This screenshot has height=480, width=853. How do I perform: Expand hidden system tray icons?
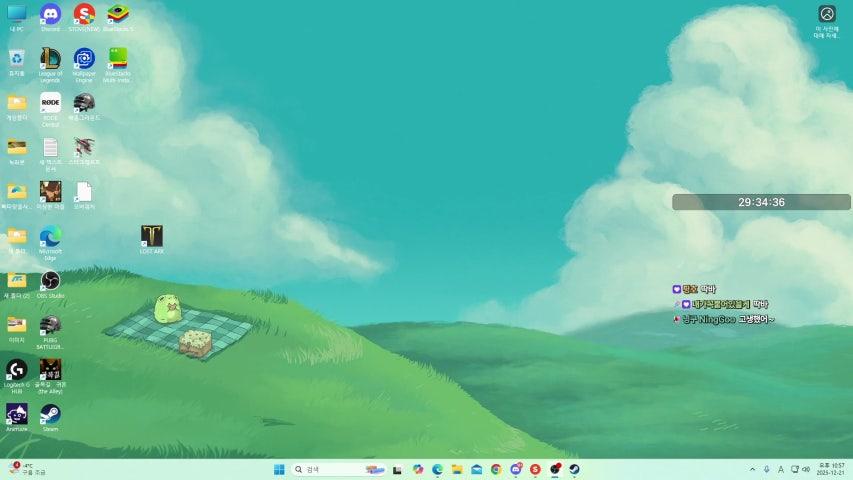[x=752, y=469]
